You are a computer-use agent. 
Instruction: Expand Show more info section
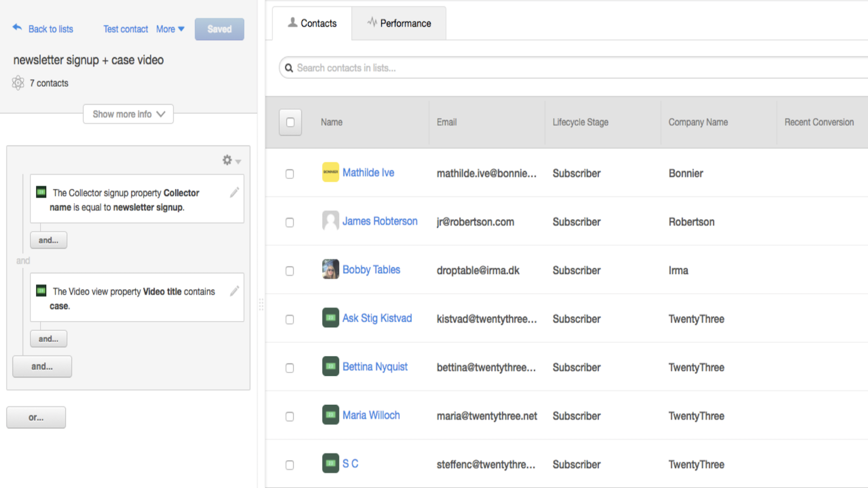click(128, 114)
